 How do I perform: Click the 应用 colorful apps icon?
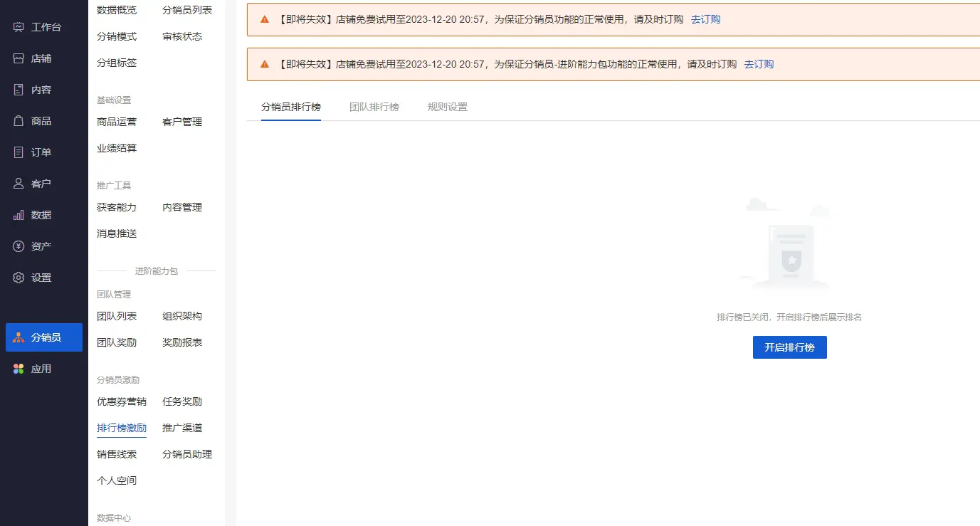19,369
